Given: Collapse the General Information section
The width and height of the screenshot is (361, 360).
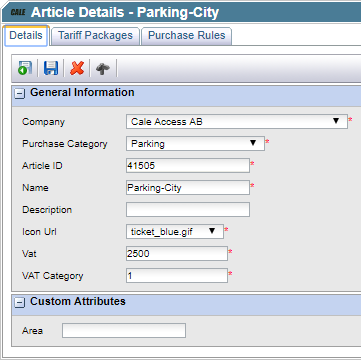Looking at the screenshot, I should pos(20,94).
